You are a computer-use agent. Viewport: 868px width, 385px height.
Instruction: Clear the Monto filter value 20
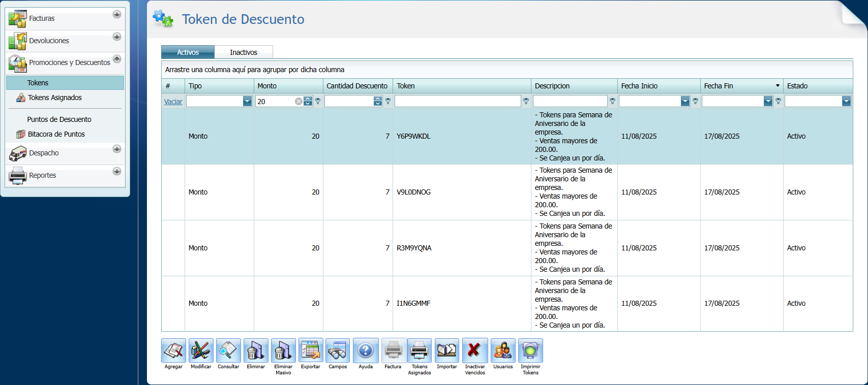pos(298,102)
